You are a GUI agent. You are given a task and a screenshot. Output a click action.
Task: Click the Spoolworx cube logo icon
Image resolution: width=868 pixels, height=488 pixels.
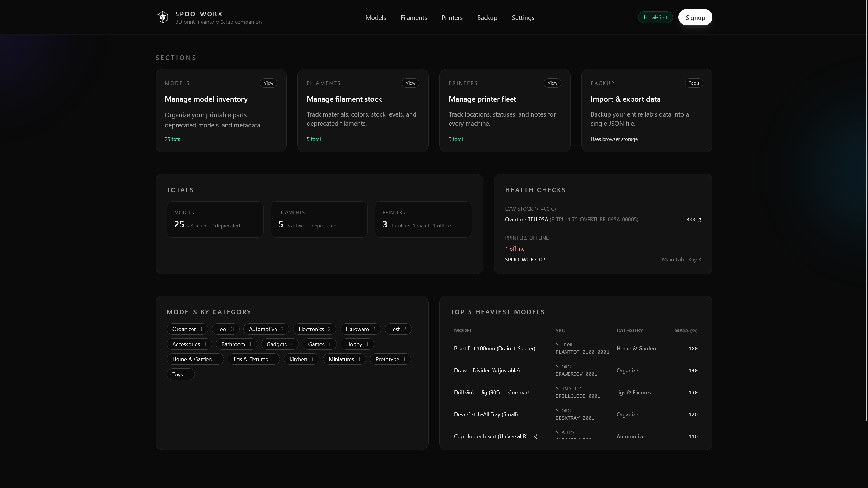tap(163, 17)
